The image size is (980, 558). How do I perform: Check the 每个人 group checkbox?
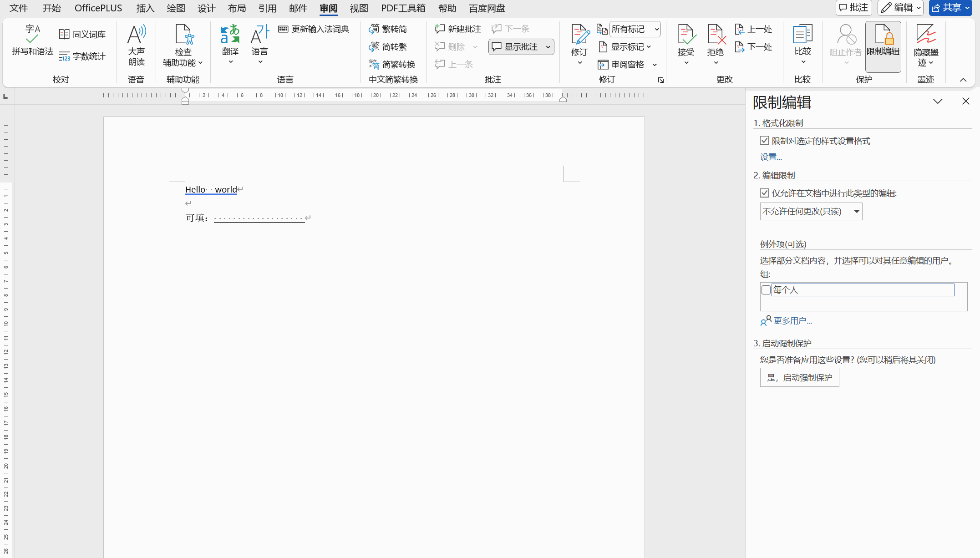[766, 290]
